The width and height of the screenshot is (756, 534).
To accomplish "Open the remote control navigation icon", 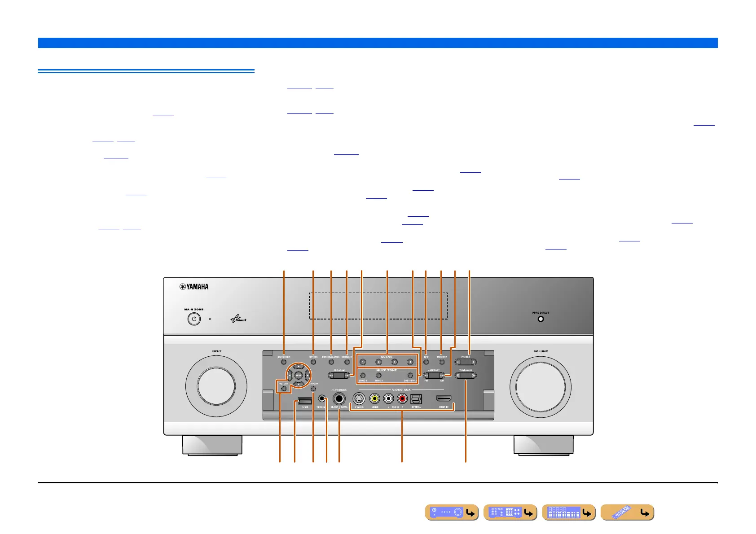I will [627, 512].
